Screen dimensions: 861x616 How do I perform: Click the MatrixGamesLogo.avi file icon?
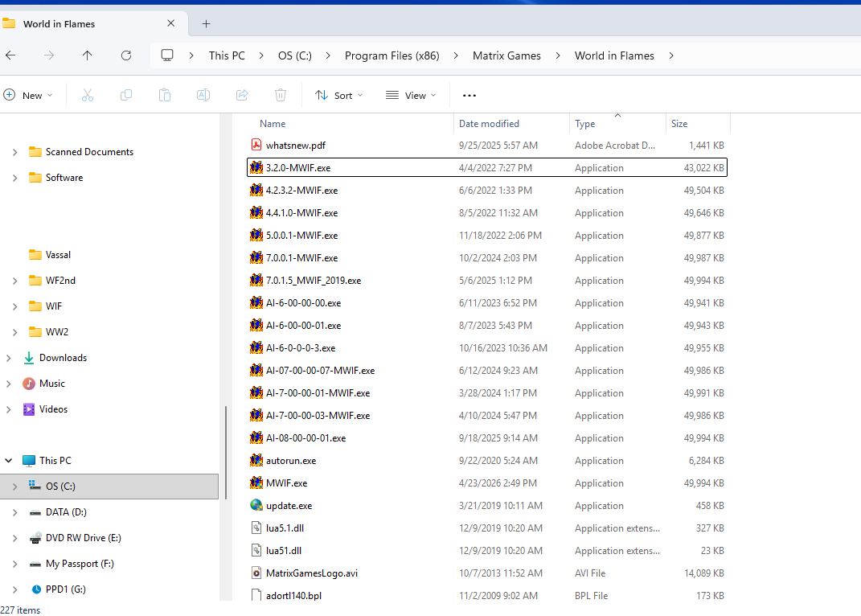(256, 573)
